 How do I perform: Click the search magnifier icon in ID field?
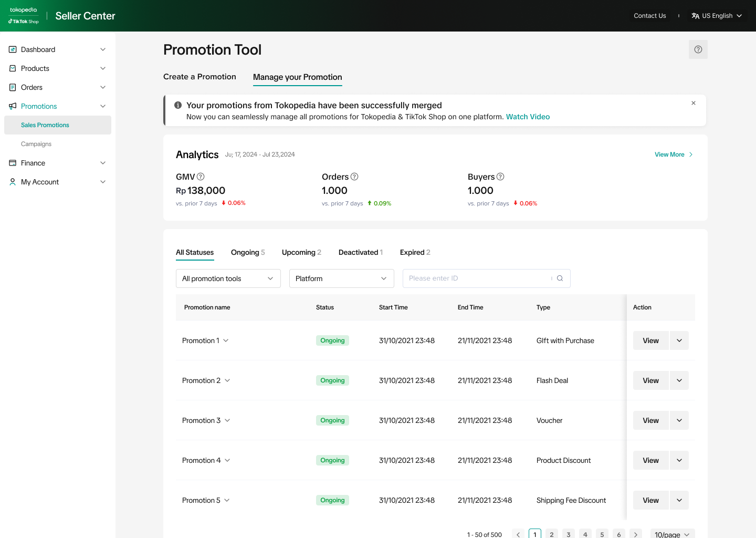pos(560,278)
